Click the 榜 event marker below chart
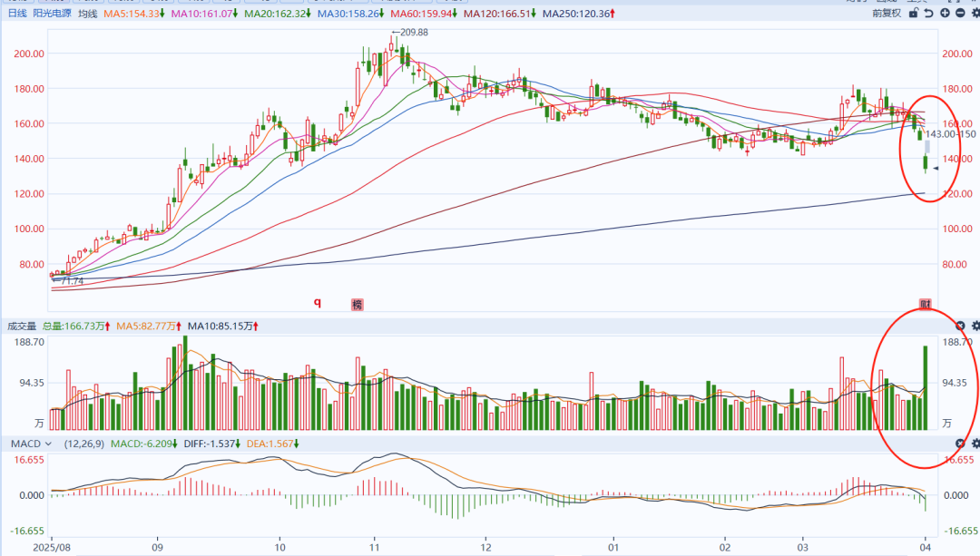Viewport: 980px width, 556px height. 358,305
